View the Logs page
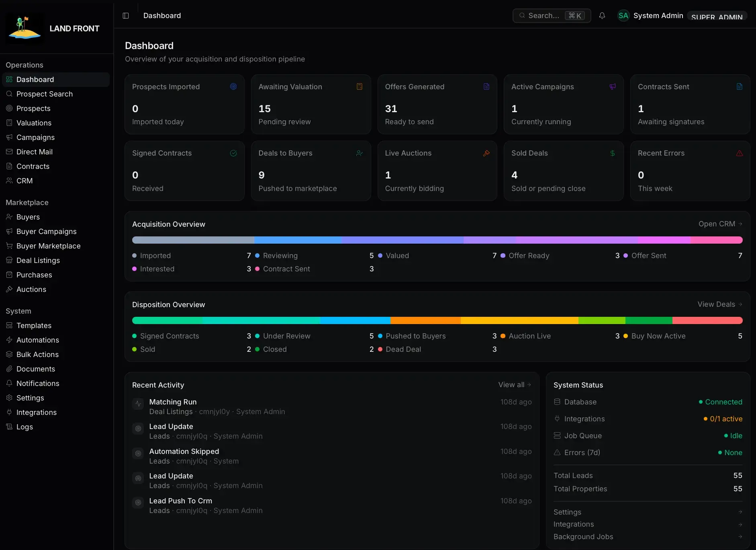The height and width of the screenshot is (550, 756). click(56, 427)
